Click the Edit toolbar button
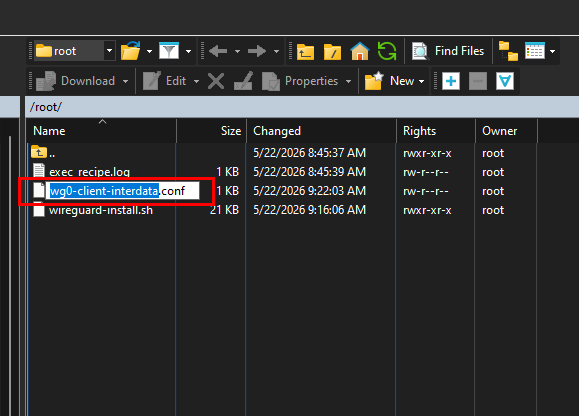This screenshot has height=416, width=579. coord(165,81)
